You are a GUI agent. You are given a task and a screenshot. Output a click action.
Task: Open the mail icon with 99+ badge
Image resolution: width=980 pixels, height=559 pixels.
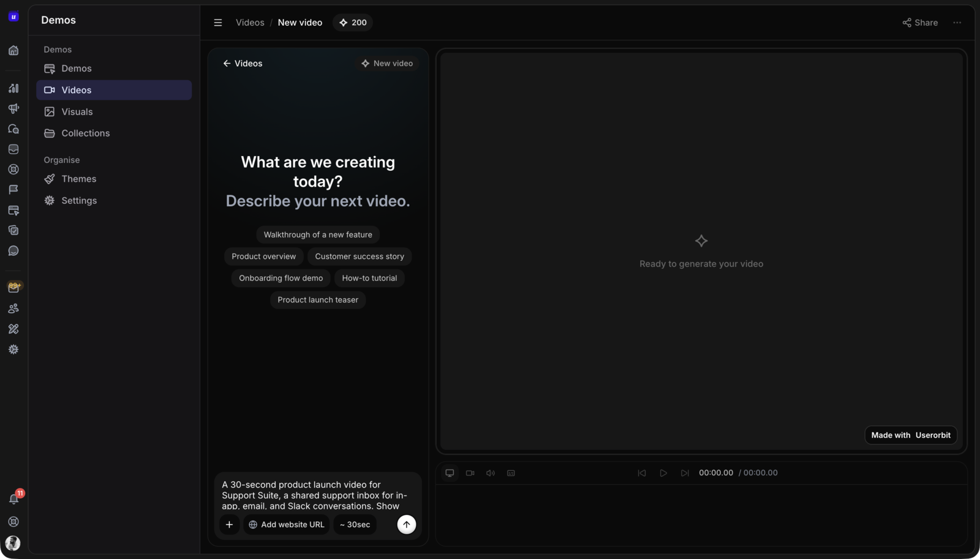pos(14,287)
